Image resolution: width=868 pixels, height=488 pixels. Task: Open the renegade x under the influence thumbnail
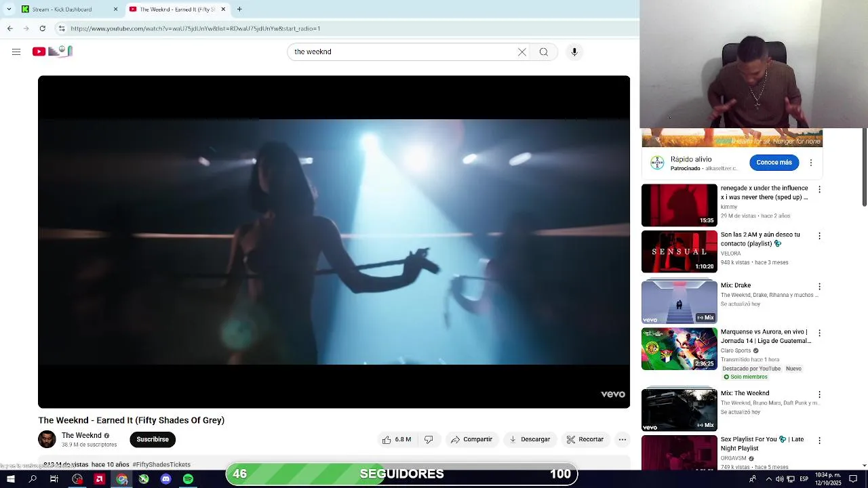(x=679, y=205)
